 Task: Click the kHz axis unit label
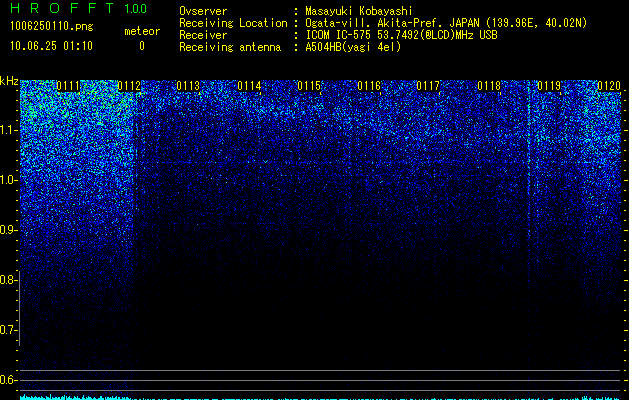click(9, 81)
